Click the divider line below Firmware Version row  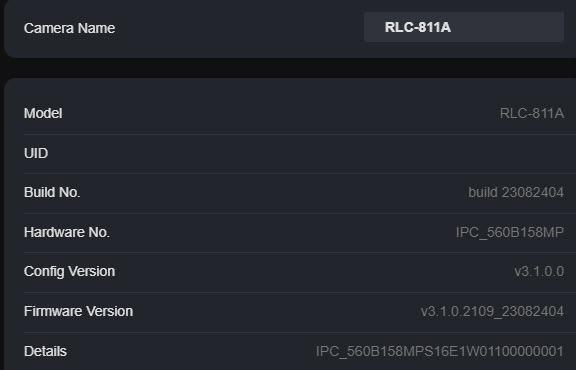click(300, 332)
